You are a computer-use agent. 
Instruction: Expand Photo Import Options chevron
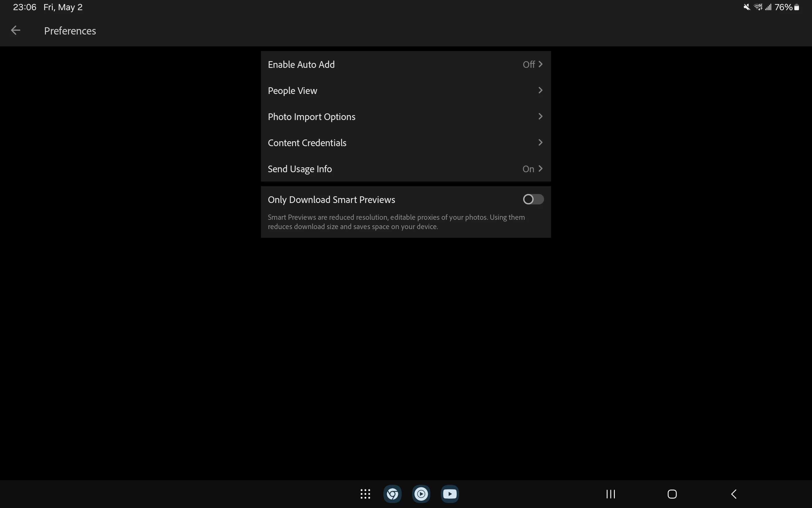(x=540, y=117)
